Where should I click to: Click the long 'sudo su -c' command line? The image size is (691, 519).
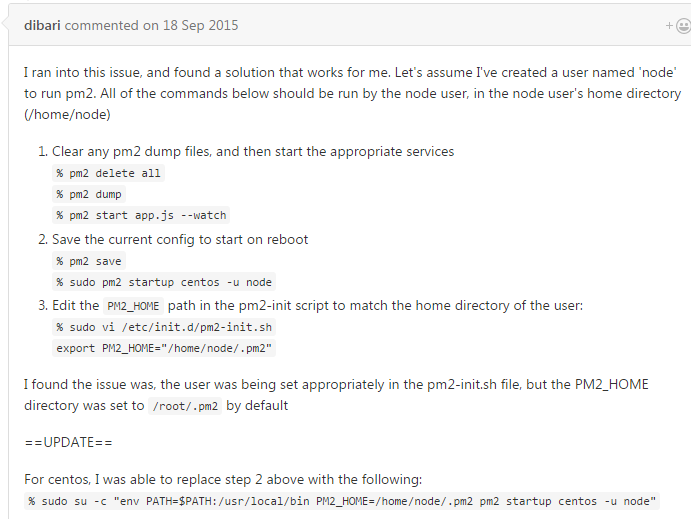tap(343, 501)
